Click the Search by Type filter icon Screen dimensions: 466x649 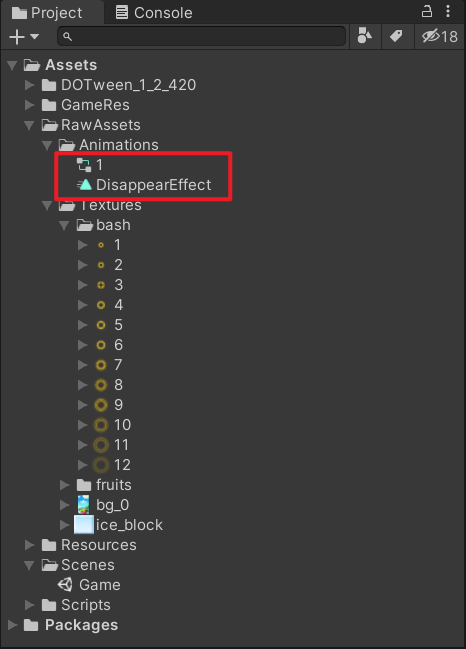pyautogui.click(x=365, y=36)
